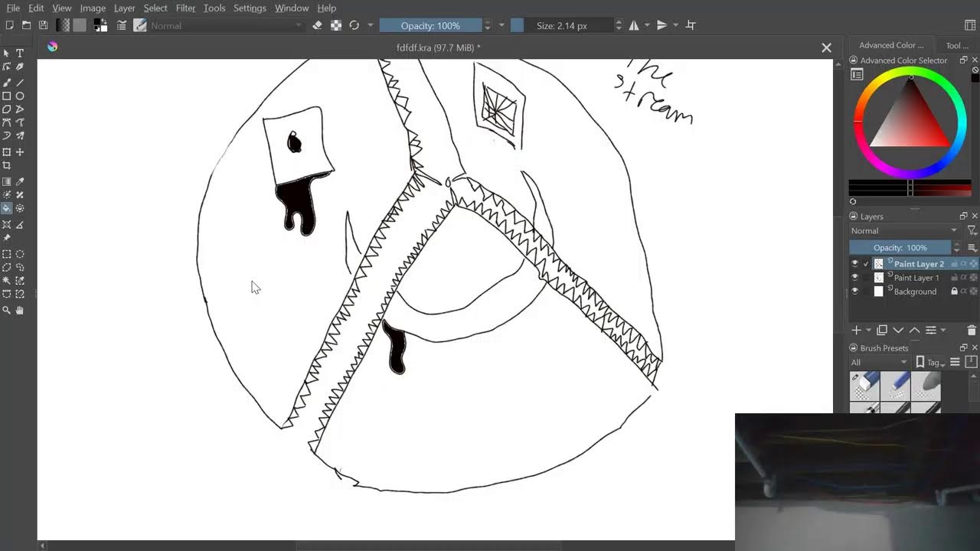Open an existing document from toolbar

[26, 25]
